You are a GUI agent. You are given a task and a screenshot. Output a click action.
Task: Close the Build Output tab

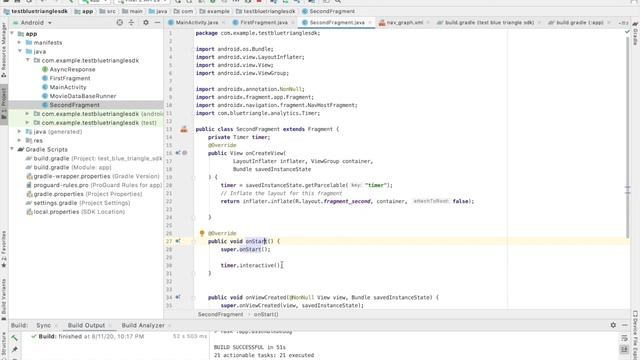coord(110,326)
